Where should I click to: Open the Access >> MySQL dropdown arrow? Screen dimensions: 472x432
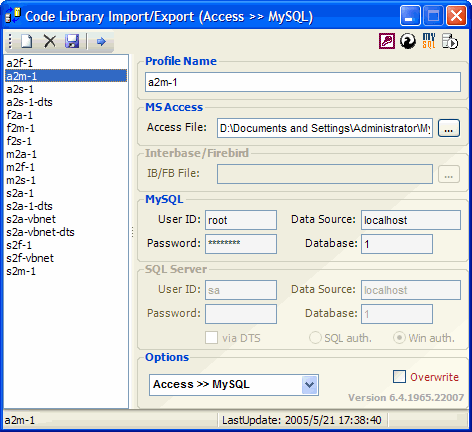point(310,385)
